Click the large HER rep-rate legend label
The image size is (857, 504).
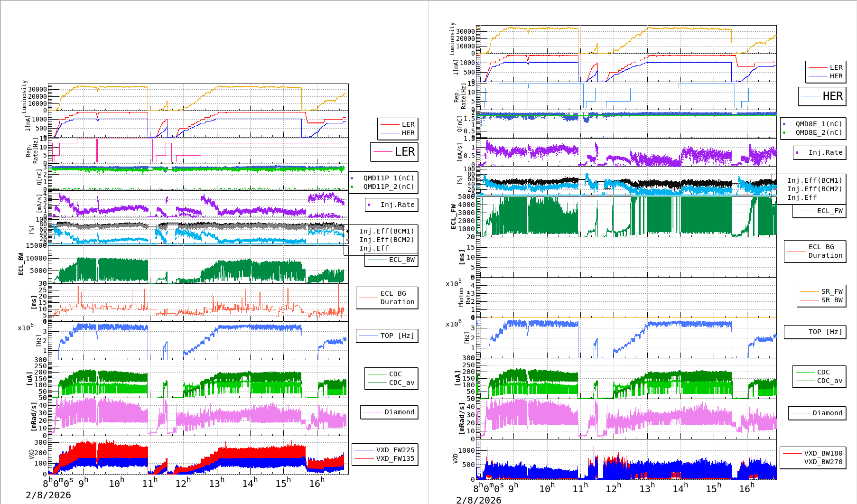(x=833, y=96)
